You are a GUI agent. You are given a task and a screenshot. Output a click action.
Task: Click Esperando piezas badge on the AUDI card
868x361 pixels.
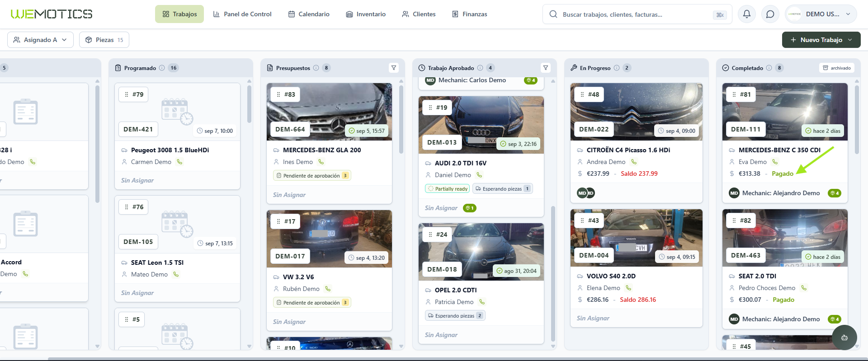pos(503,189)
